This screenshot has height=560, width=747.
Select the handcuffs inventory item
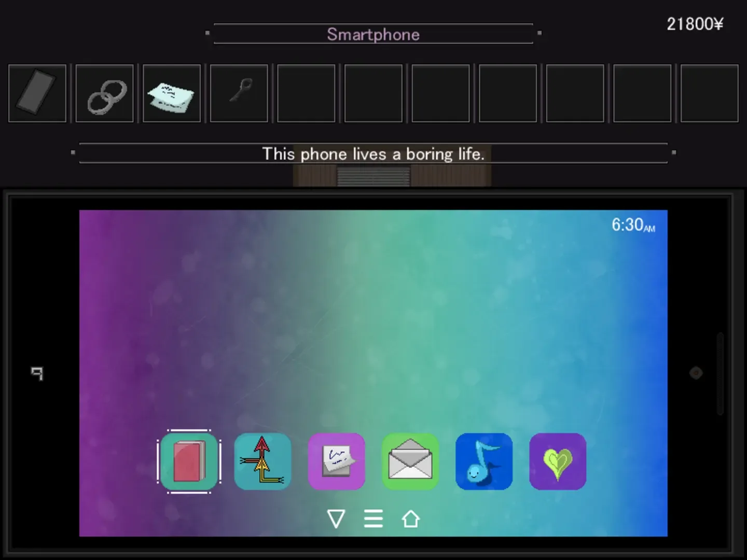tap(105, 93)
